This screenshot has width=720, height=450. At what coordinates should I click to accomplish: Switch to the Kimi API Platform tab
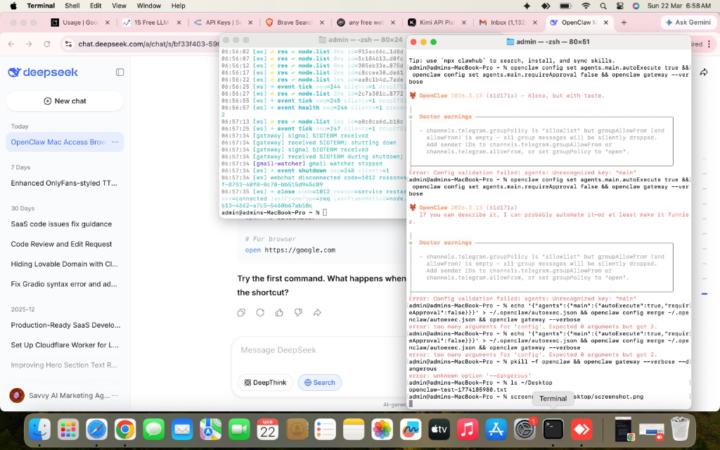coord(437,22)
